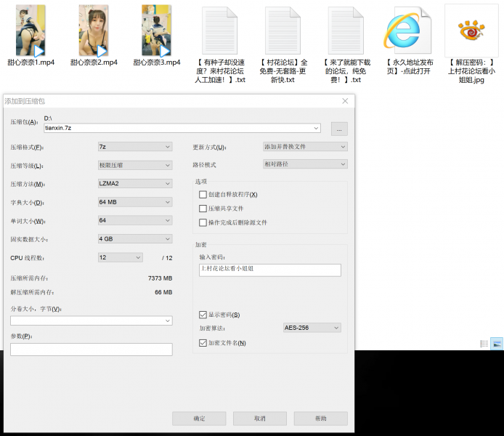Image resolution: width=504 pixels, height=436 pixels.
Task: Close the add to archive dialog
Action: click(345, 101)
